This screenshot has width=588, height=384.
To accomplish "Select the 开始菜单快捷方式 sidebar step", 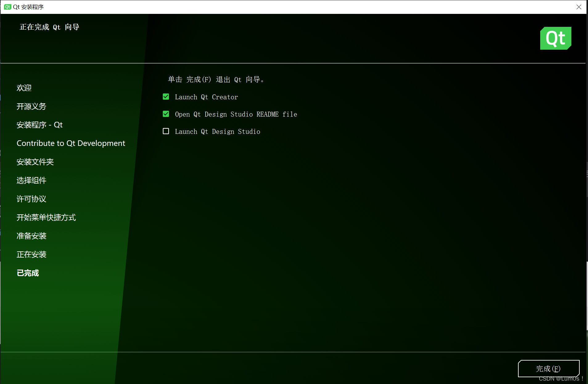I will pyautogui.click(x=46, y=217).
